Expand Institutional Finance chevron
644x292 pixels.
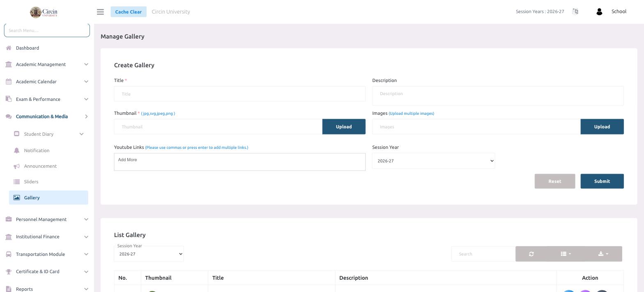click(86, 237)
